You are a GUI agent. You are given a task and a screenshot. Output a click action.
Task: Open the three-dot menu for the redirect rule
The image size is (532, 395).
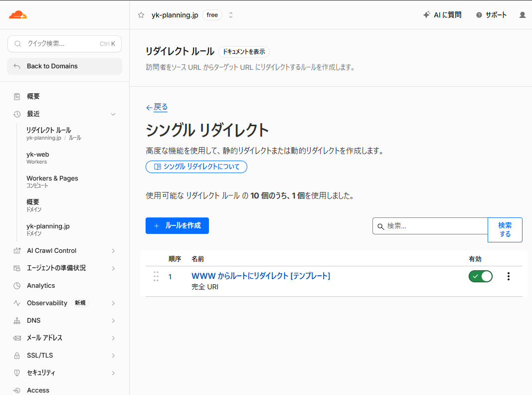(x=508, y=276)
